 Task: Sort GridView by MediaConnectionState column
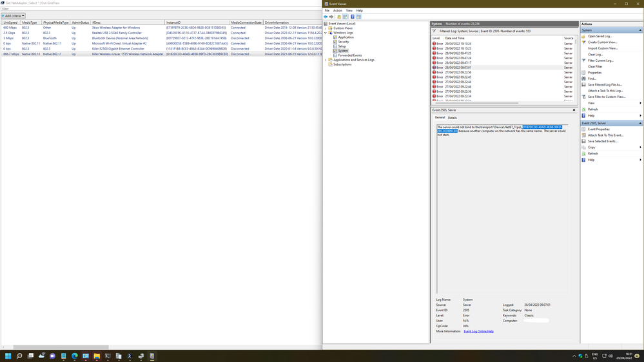point(246,23)
